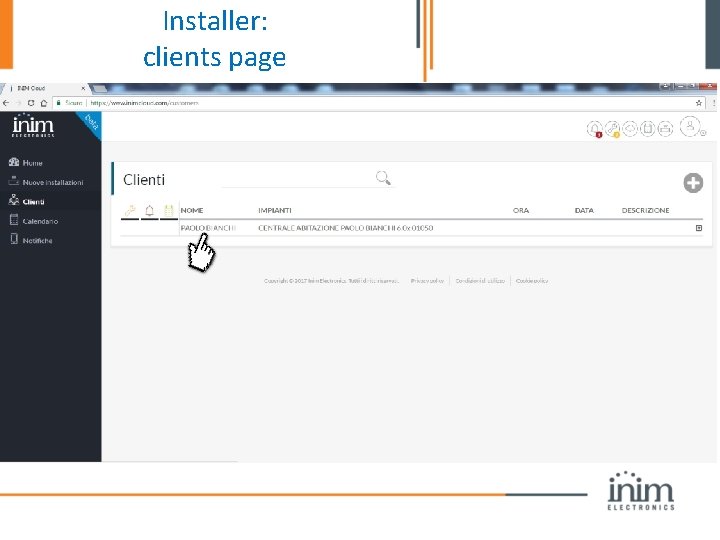Click the browser address bar URL
Viewport: 720px width, 540px height.
(144, 103)
